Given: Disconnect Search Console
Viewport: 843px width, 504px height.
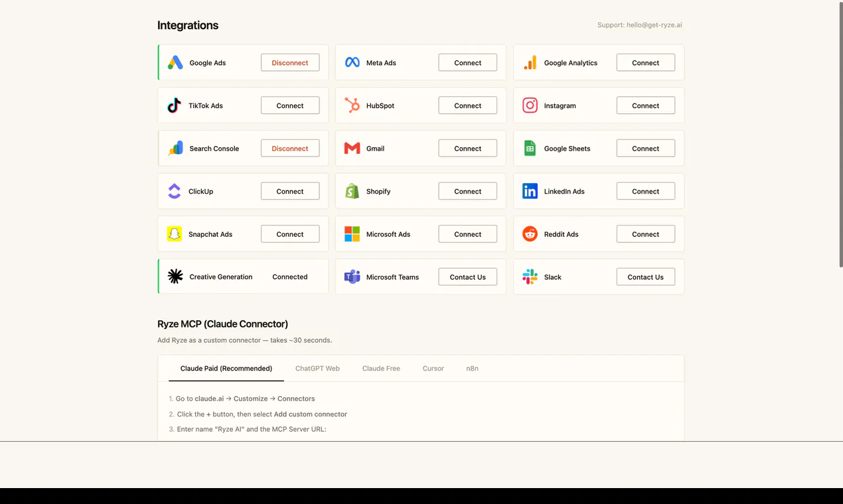Looking at the screenshot, I should 290,148.
